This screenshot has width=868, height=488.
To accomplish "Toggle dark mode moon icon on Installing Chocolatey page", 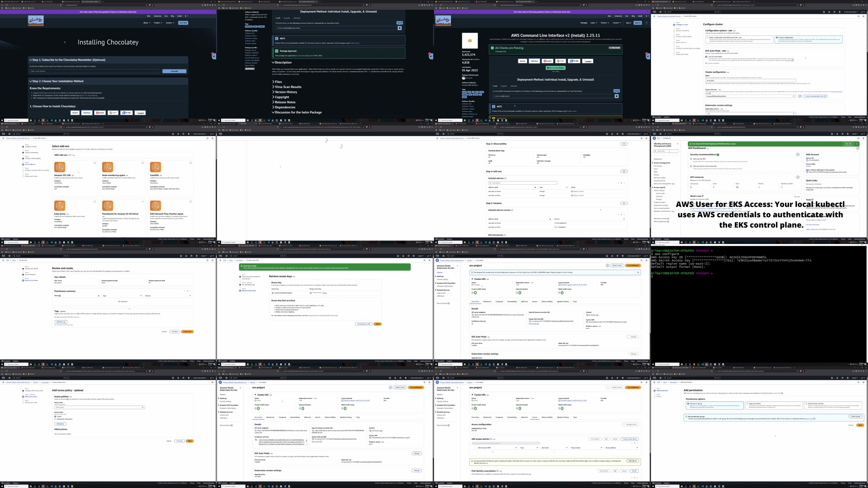I will pyautogui.click(x=186, y=16).
